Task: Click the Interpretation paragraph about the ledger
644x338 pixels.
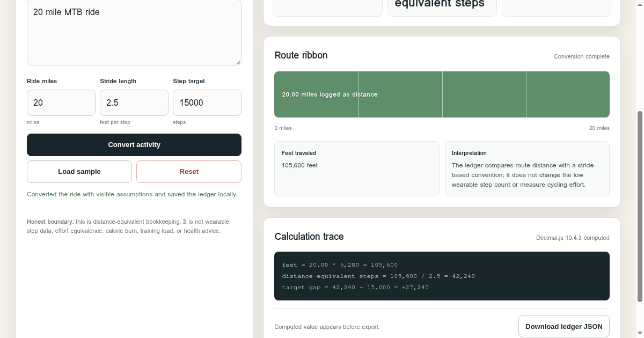Action: [x=523, y=175]
